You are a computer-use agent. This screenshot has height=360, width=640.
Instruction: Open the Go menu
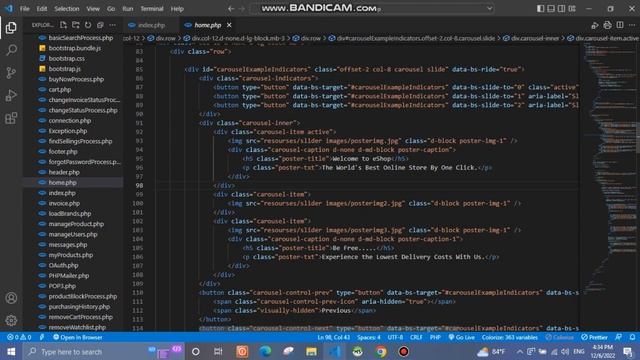tap(111, 9)
